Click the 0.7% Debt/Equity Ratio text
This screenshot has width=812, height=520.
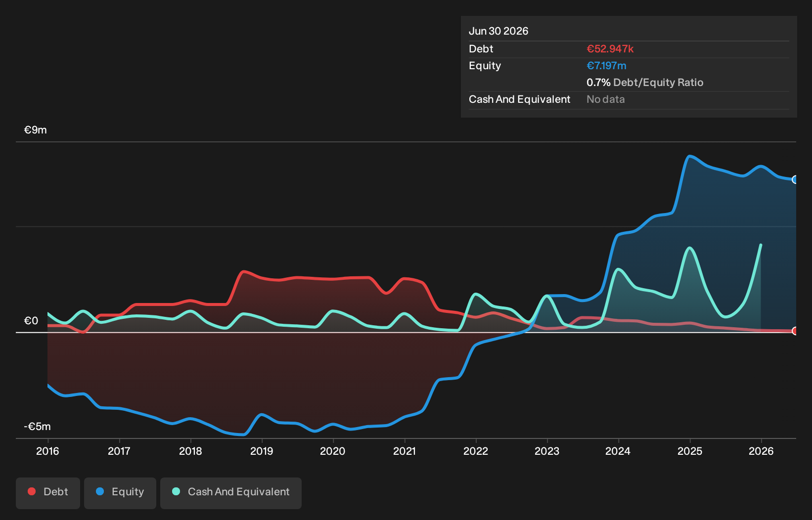click(x=645, y=83)
